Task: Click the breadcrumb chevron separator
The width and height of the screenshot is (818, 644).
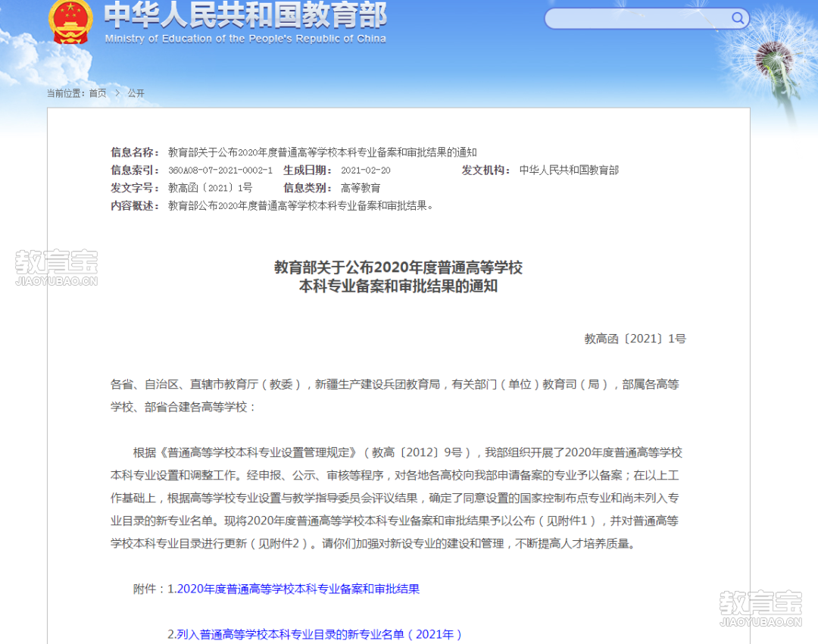Action: [x=117, y=93]
